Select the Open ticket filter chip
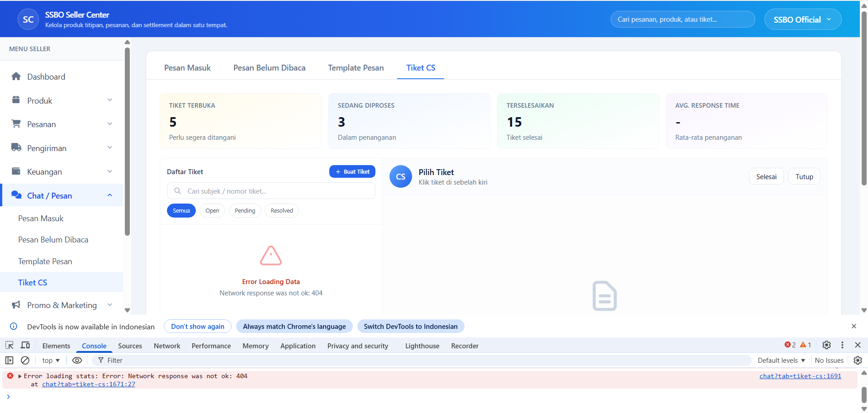Screen dimensions: 868x413 (212, 210)
